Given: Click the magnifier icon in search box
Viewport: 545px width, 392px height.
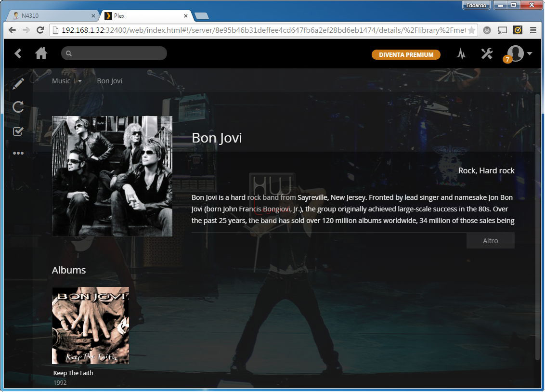Looking at the screenshot, I should [x=69, y=53].
